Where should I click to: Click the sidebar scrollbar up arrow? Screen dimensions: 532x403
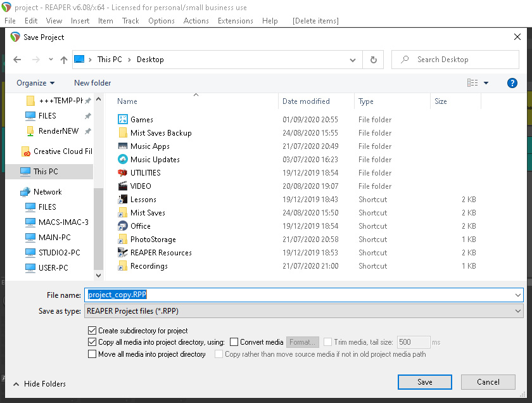pos(98,99)
